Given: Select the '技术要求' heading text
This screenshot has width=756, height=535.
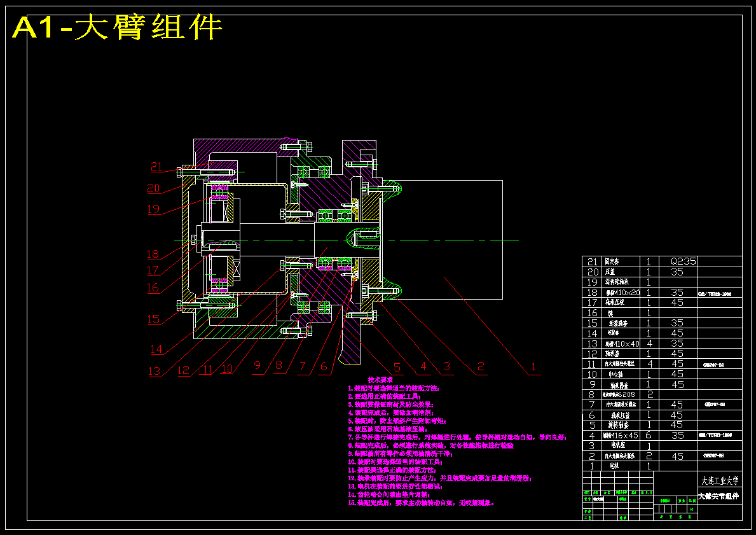Looking at the screenshot, I should coord(380,380).
